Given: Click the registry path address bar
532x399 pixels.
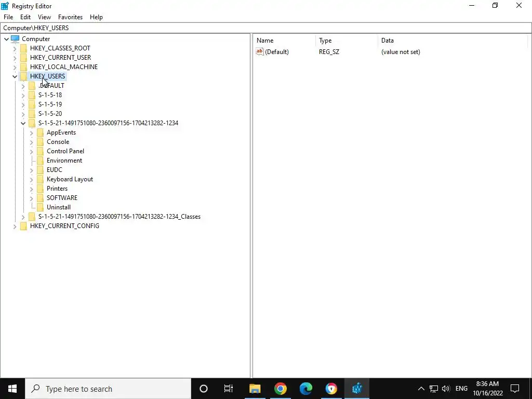Looking at the screenshot, I should (266, 28).
